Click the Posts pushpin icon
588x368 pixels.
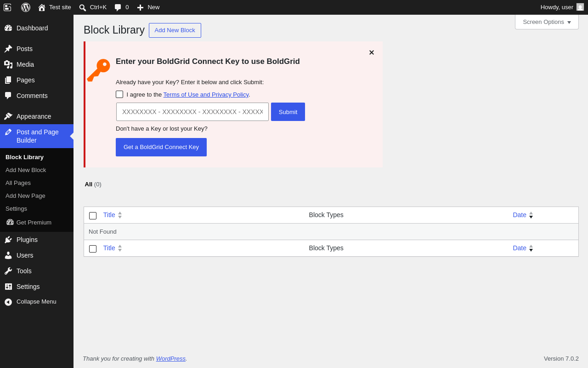[x=8, y=49]
